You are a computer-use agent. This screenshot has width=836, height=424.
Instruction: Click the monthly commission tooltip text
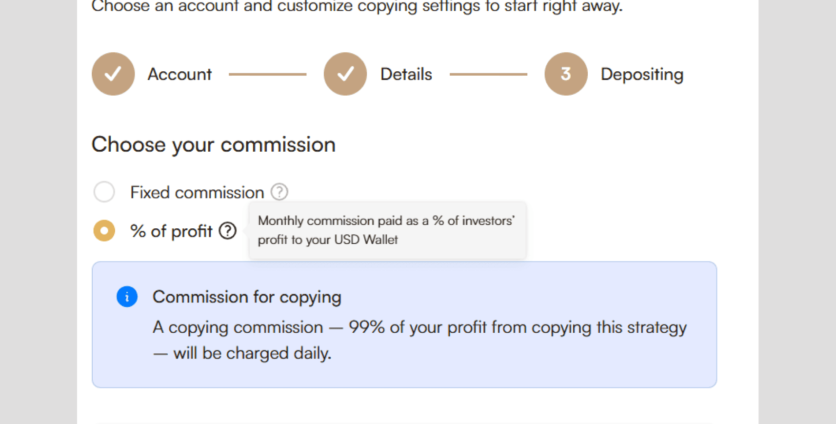pos(386,230)
